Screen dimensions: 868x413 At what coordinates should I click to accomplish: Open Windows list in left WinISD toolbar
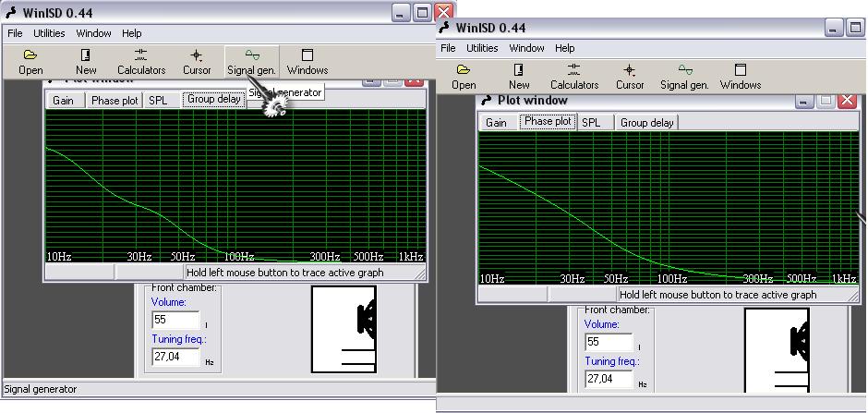(x=307, y=62)
